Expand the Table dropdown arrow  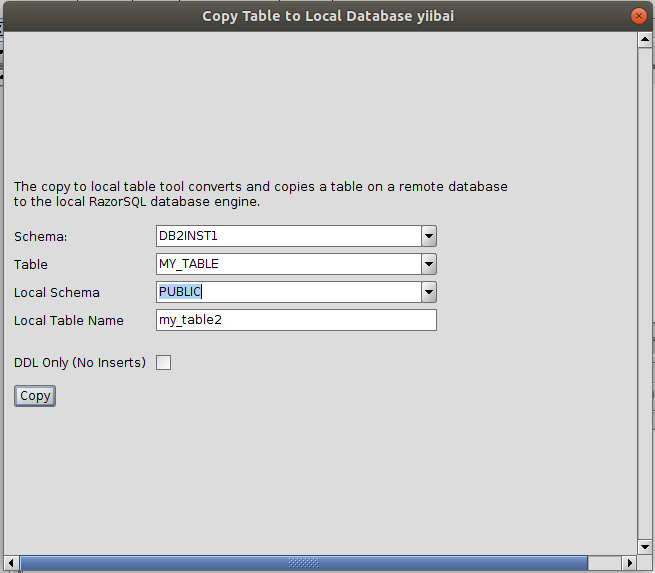click(x=429, y=264)
